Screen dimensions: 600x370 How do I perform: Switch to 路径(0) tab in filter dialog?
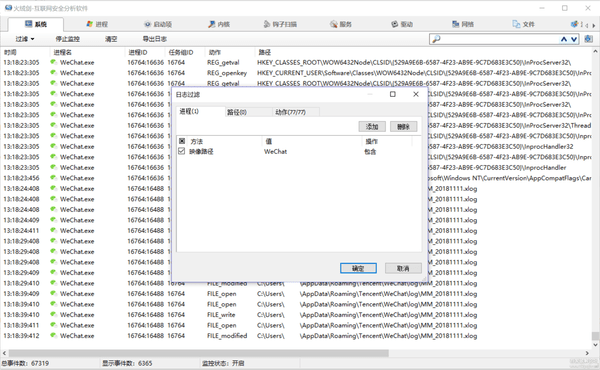click(237, 112)
